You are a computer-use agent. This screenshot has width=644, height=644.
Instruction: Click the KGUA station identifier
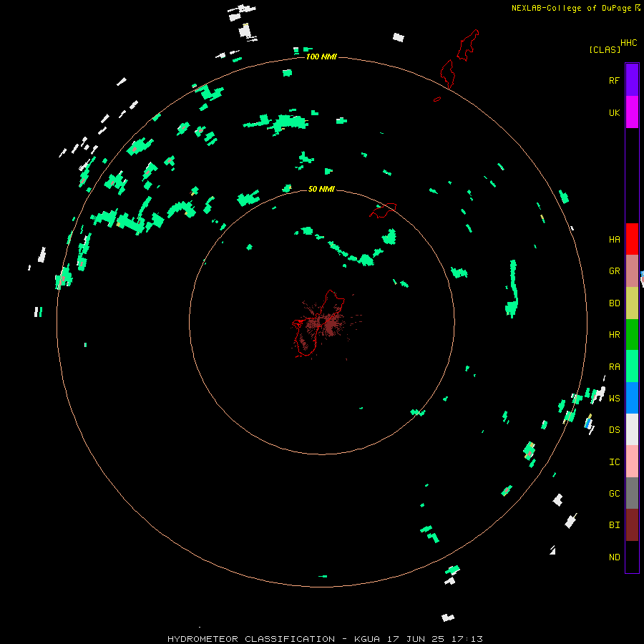pyautogui.click(x=368, y=639)
